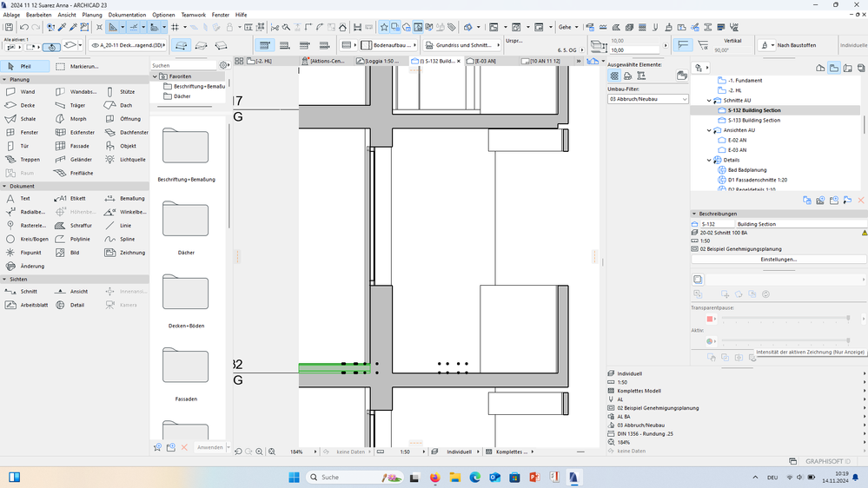The image size is (868, 488).
Task: Collapse the Favoriten folder tree
Action: [x=155, y=76]
